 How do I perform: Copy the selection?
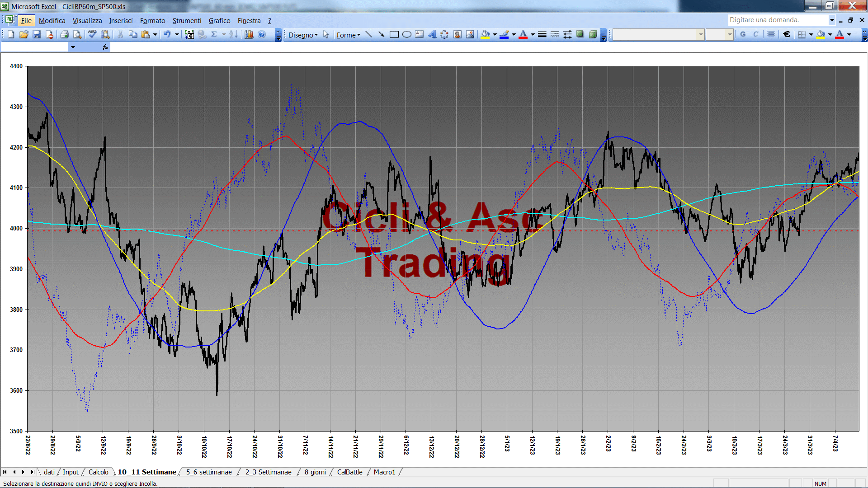point(133,34)
